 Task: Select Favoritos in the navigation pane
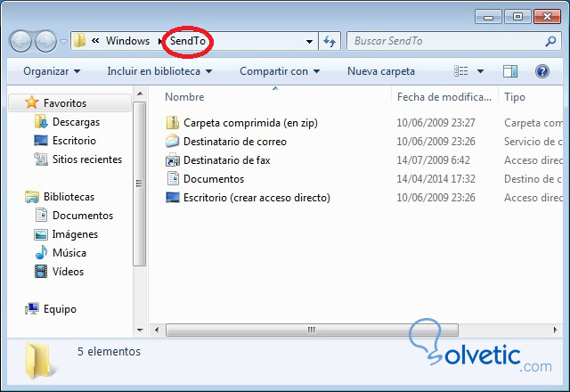(65, 103)
